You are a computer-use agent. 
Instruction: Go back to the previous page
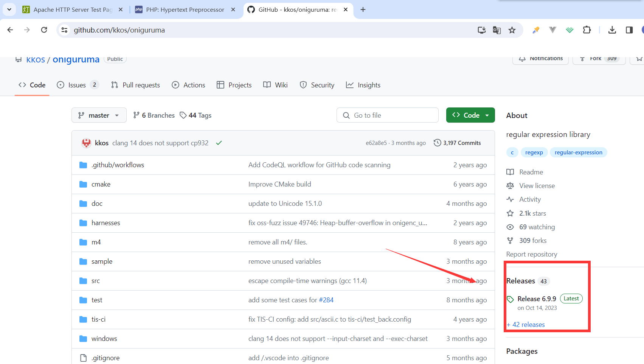(10, 30)
